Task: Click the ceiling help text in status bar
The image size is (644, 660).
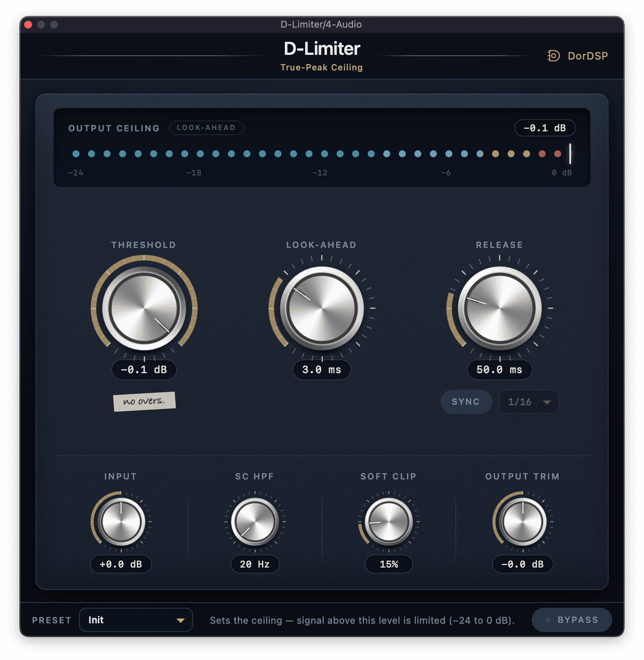Action: click(362, 620)
